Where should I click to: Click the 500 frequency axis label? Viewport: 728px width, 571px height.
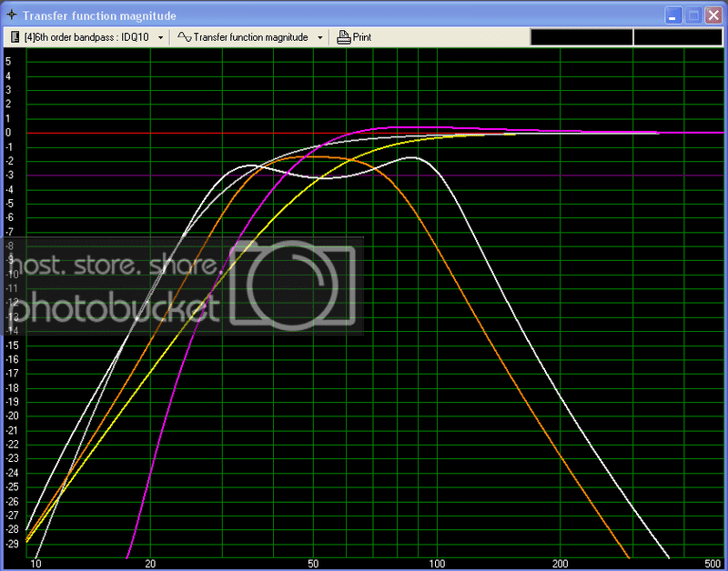(x=713, y=564)
